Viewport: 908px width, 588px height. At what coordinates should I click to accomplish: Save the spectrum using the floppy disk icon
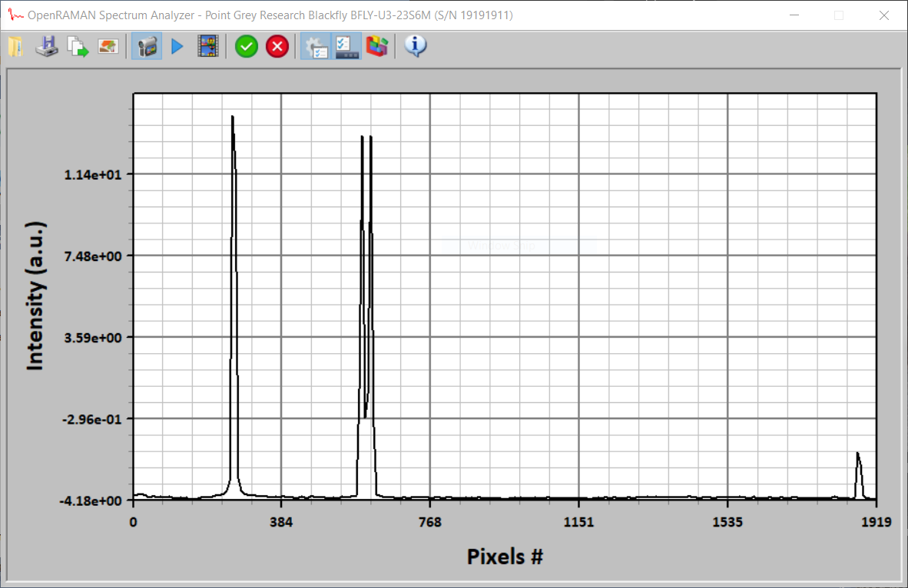point(47,47)
